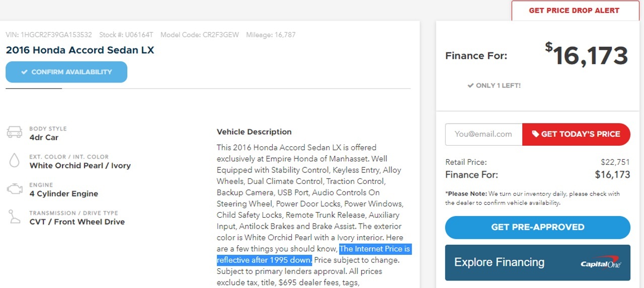644x288 pixels.
Task: Open Explore Financing banner
Action: pyautogui.click(x=537, y=262)
